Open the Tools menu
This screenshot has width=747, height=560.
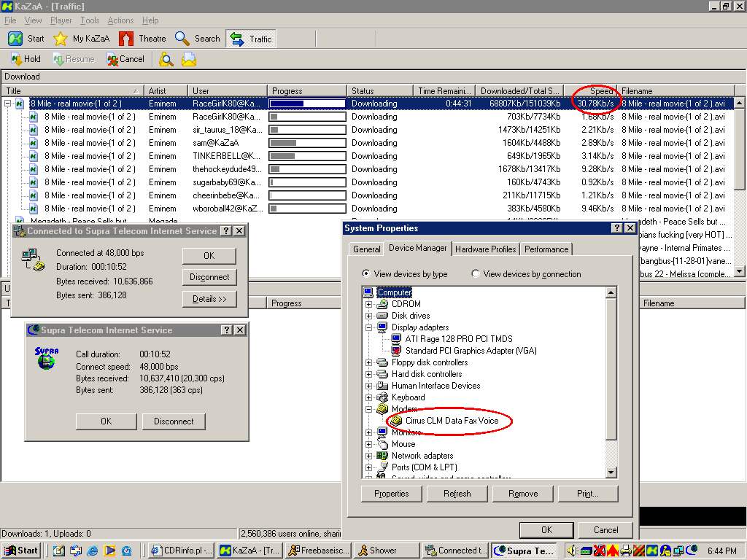pyautogui.click(x=90, y=20)
